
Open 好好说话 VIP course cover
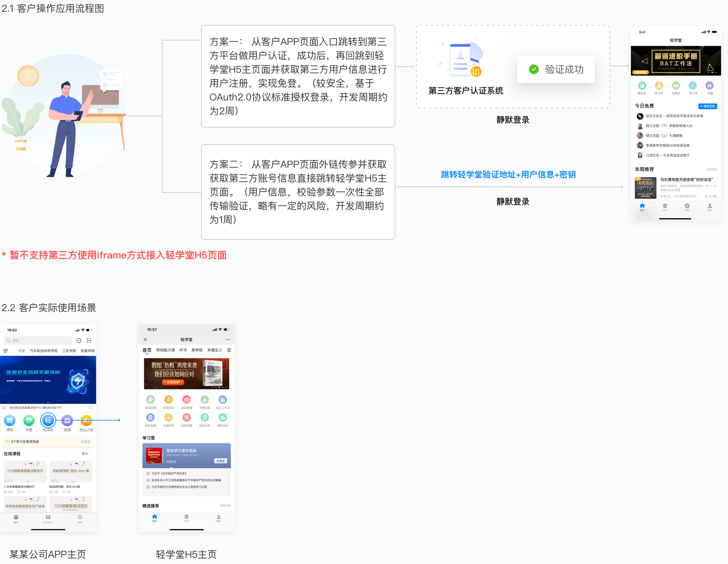[x=645, y=187]
